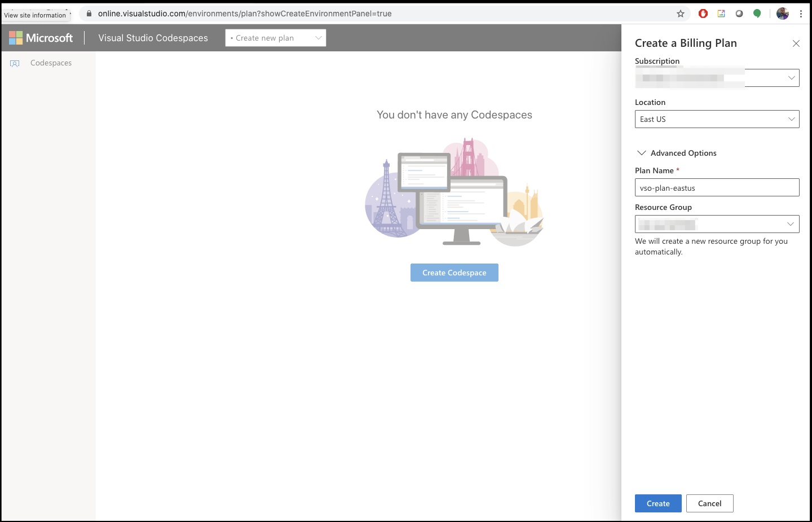Click the blue Create button
This screenshot has width=812, height=522.
coord(658,503)
